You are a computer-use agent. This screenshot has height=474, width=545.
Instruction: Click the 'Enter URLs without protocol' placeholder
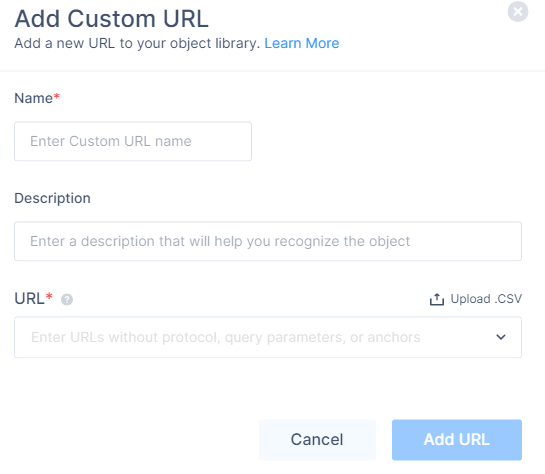225,337
